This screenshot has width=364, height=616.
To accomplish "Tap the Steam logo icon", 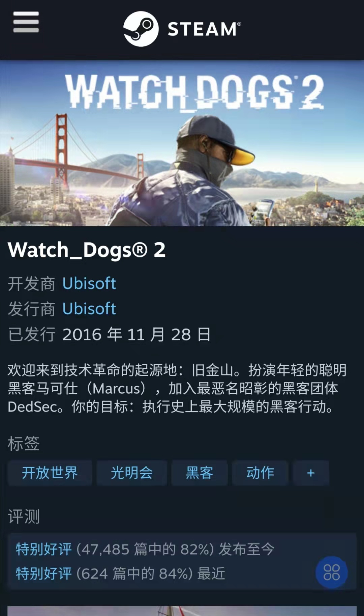I will point(141,29).
